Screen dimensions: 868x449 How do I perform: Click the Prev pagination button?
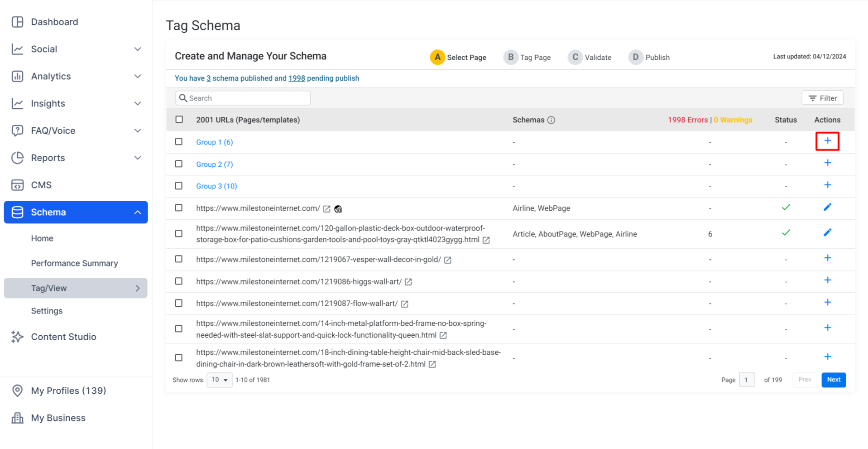[805, 380]
